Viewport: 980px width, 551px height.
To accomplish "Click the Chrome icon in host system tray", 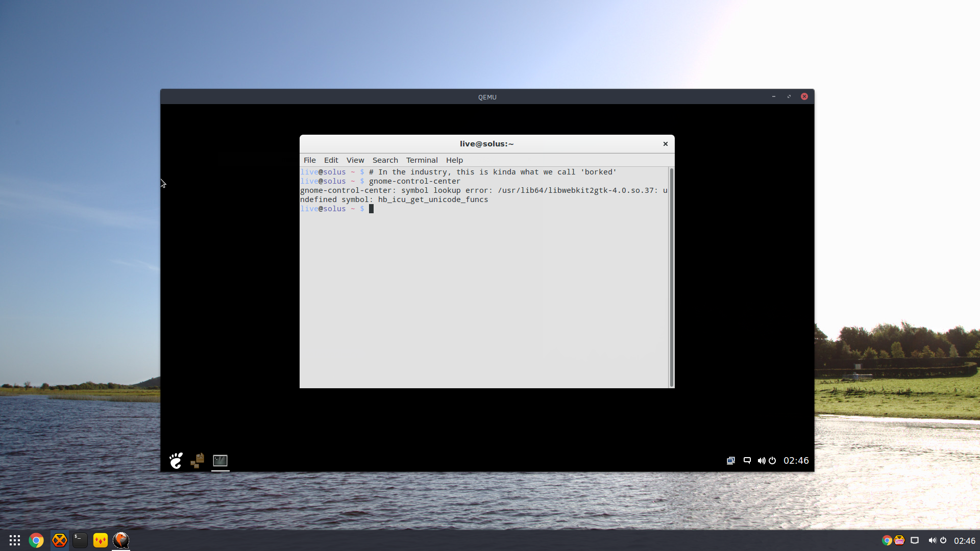I will point(887,540).
